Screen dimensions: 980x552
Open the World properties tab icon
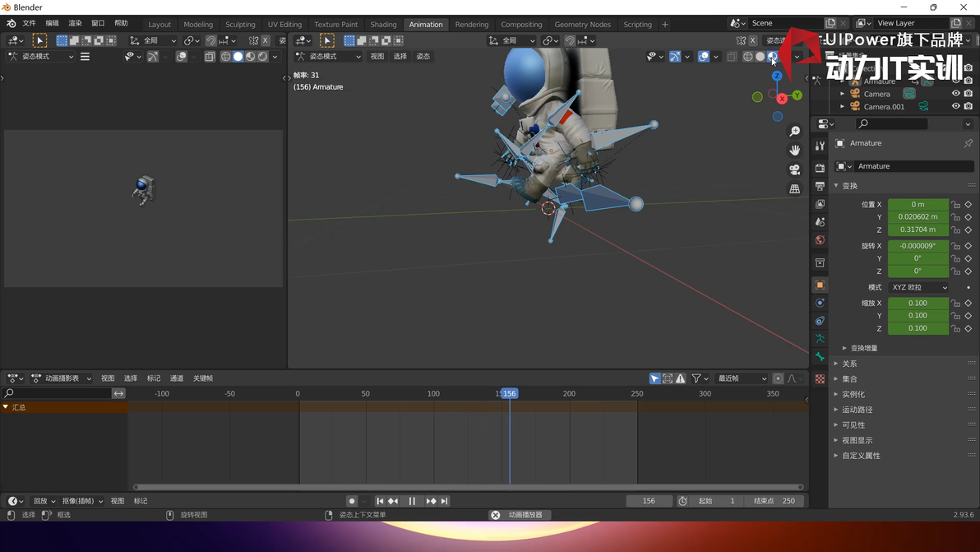[x=820, y=240]
